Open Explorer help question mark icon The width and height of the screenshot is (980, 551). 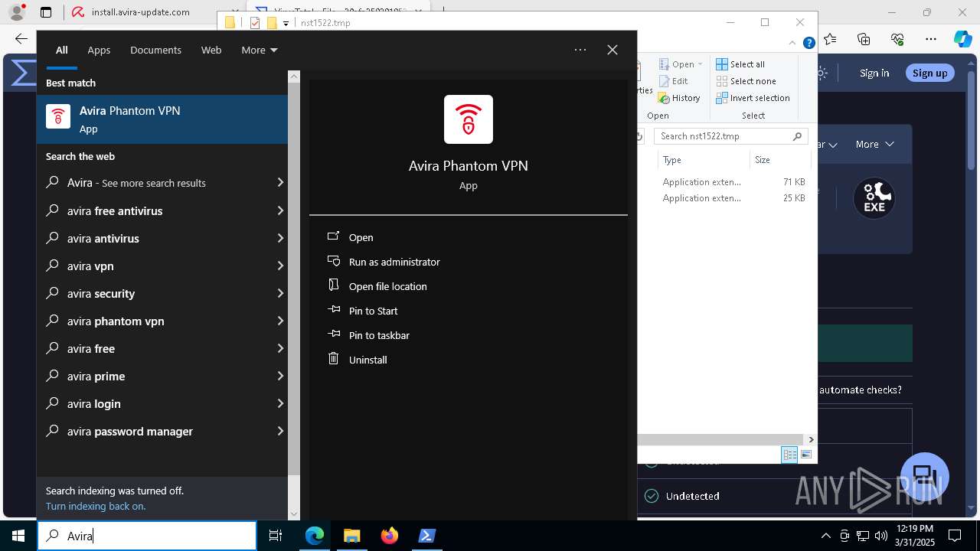click(x=808, y=44)
